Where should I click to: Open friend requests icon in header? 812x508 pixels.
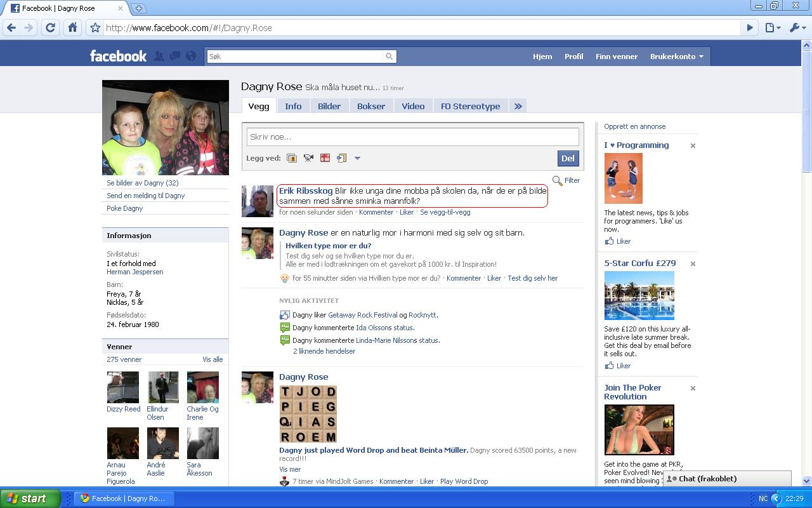click(x=159, y=57)
